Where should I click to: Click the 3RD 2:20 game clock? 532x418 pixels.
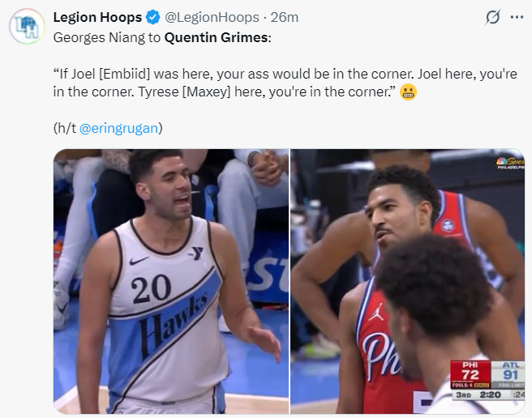478,395
